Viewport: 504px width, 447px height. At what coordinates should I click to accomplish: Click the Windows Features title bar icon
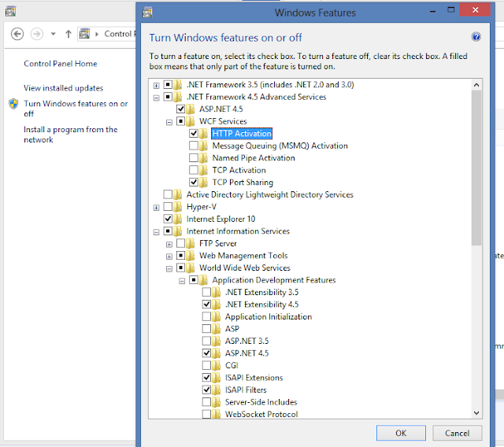(x=147, y=13)
